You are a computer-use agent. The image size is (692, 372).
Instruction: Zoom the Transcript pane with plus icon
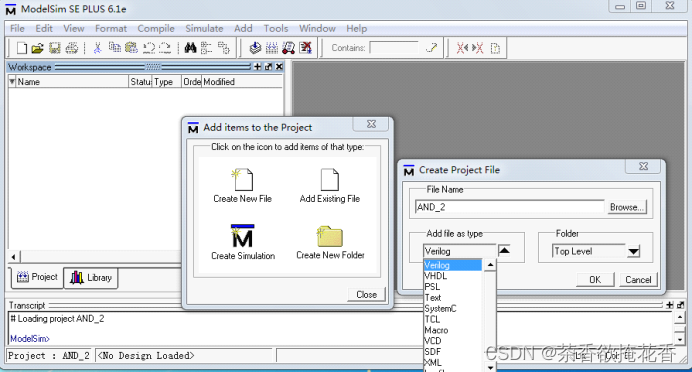click(x=670, y=305)
